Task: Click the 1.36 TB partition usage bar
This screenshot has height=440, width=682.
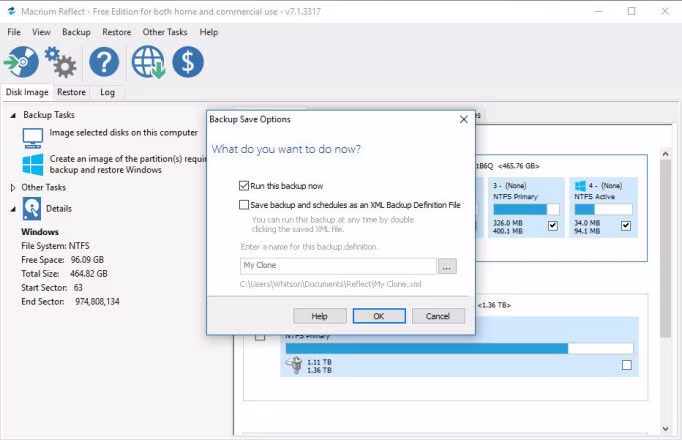Action: coord(459,348)
